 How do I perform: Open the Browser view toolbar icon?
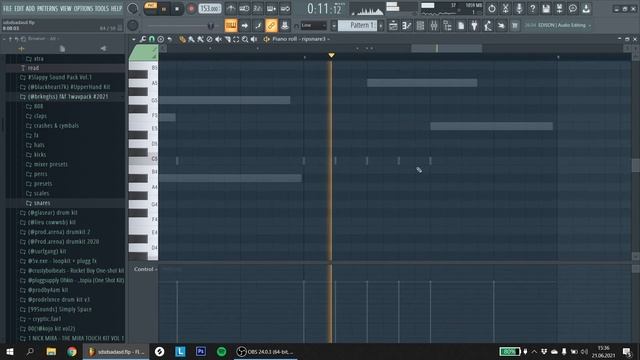[447, 26]
